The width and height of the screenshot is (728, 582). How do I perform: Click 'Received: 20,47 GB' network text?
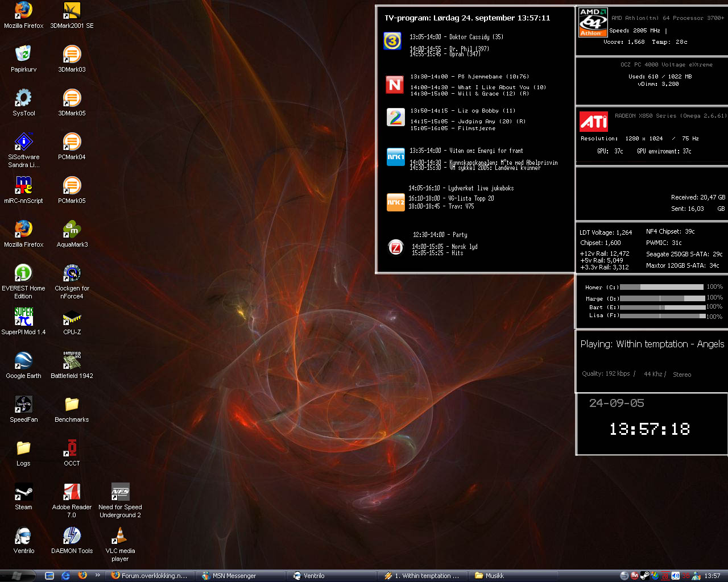pyautogui.click(x=698, y=197)
